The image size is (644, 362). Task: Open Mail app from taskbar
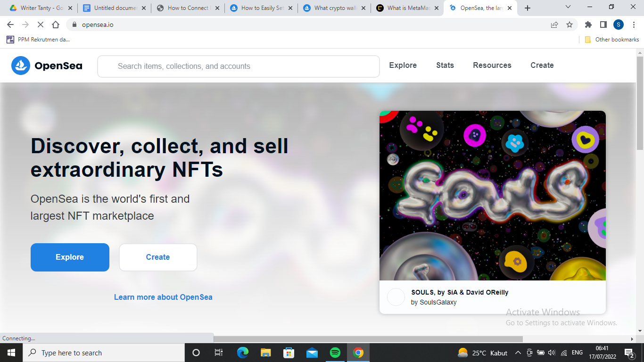312,353
